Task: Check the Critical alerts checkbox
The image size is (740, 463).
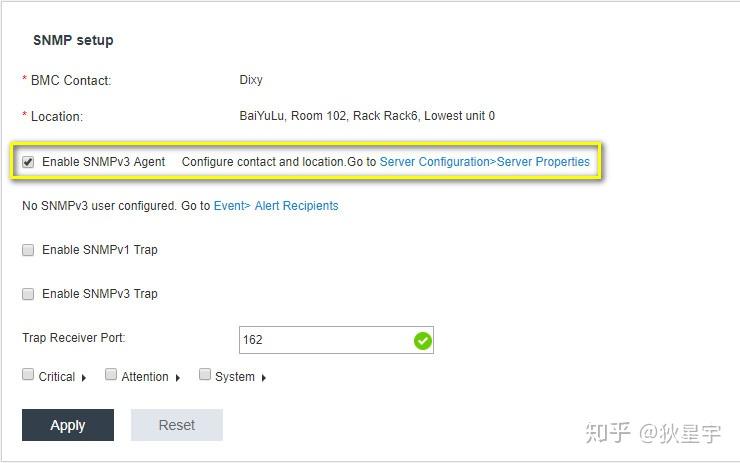Action: (x=28, y=375)
